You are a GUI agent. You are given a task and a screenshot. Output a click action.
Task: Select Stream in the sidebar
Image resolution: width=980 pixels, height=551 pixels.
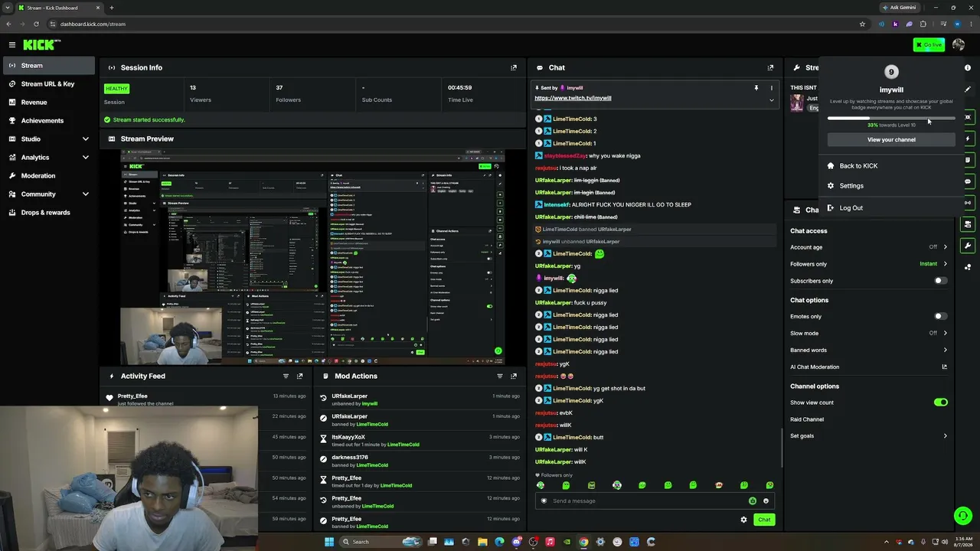(49, 66)
